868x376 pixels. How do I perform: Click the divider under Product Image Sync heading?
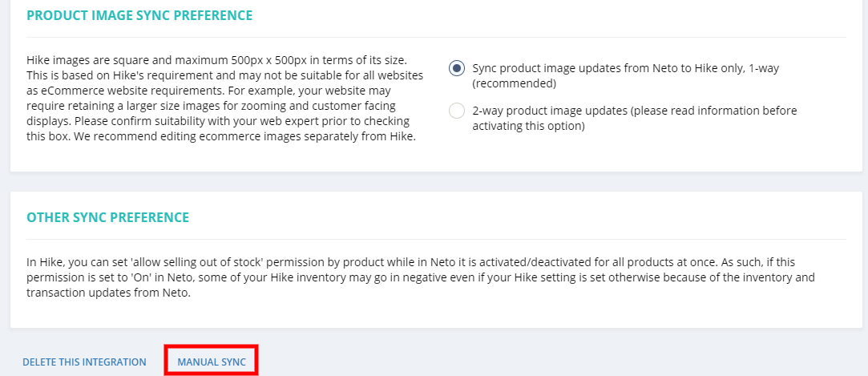tap(436, 37)
